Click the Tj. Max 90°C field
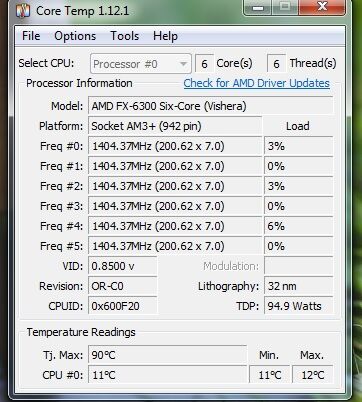This screenshot has height=402, width=362. click(x=167, y=355)
